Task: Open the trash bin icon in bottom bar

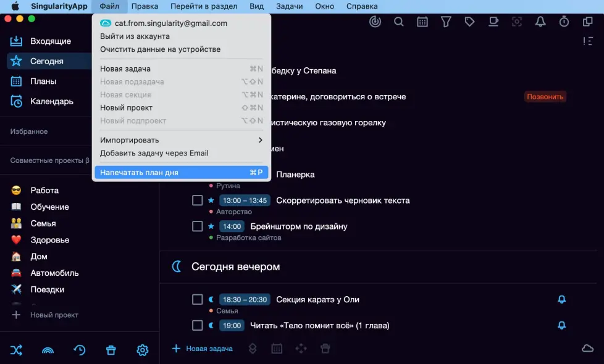Action: point(111,350)
